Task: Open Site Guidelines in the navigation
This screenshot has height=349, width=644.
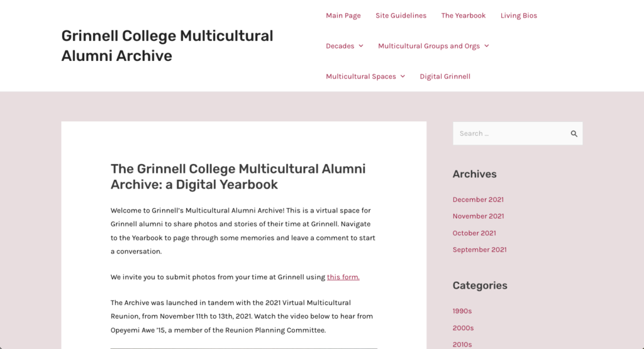Action: [401, 16]
